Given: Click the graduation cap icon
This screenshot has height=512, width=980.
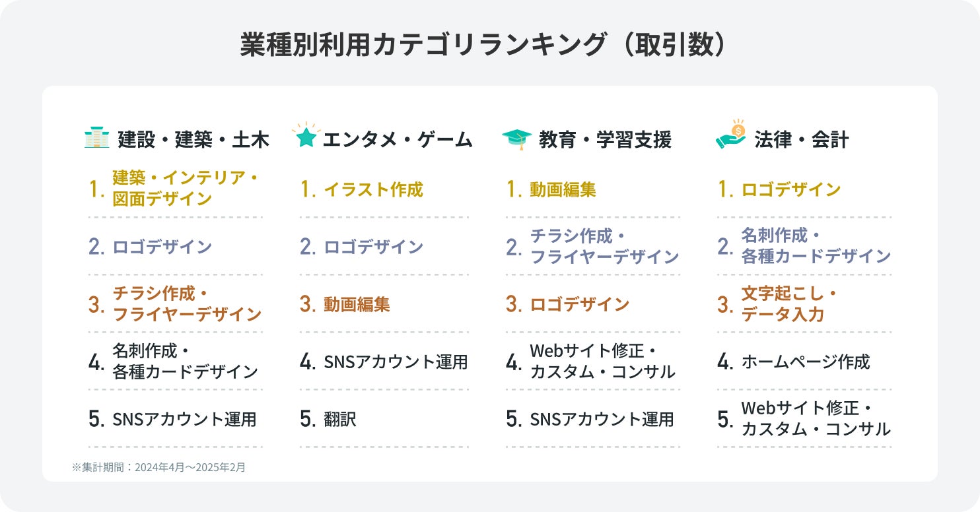Looking at the screenshot, I should (516, 139).
